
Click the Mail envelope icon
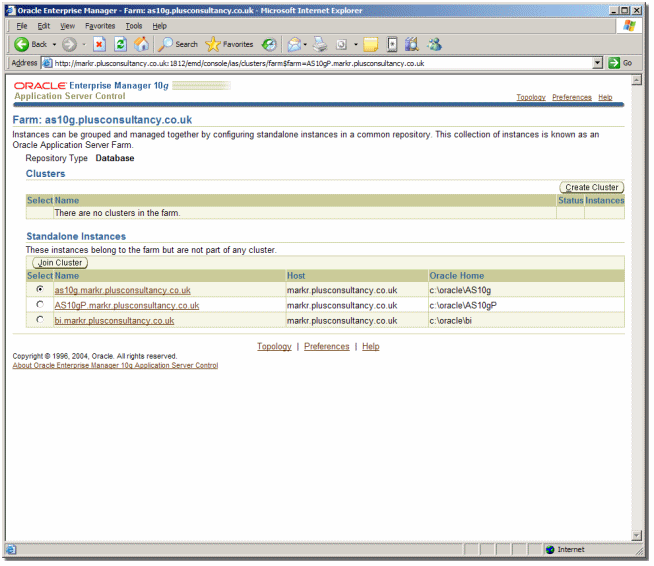point(294,44)
